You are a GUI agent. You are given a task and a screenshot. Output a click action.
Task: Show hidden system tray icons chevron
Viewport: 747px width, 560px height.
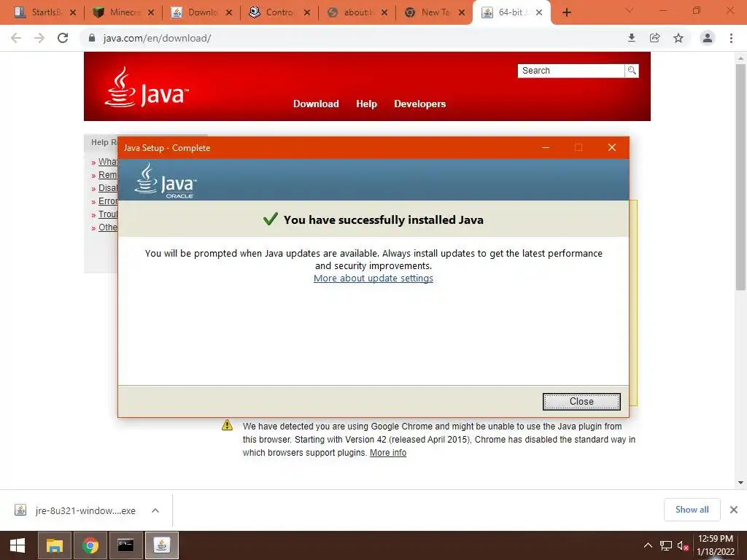648,545
